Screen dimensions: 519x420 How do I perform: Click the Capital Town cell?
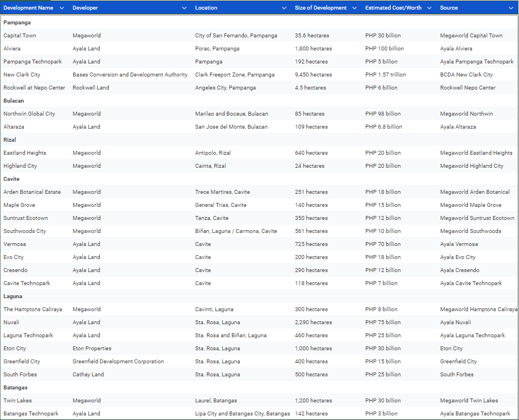pos(20,35)
